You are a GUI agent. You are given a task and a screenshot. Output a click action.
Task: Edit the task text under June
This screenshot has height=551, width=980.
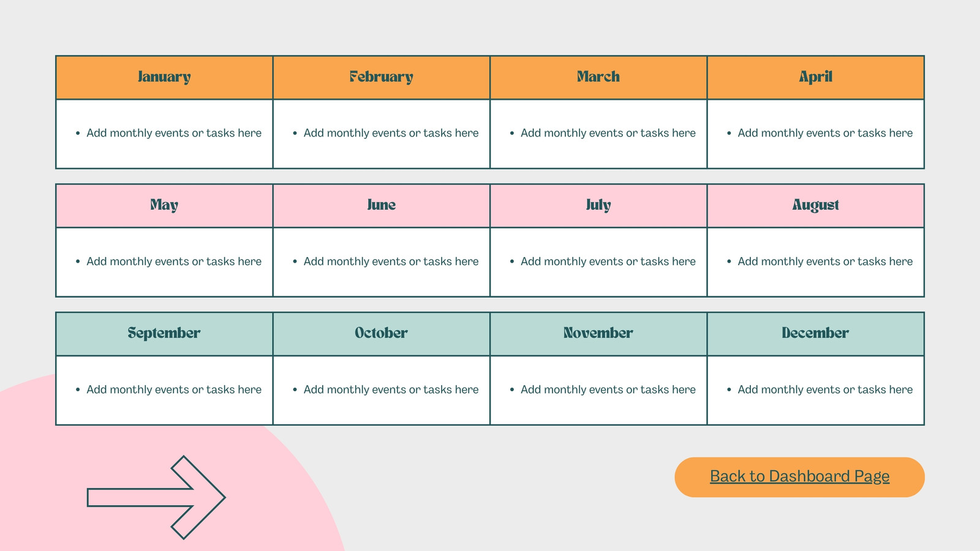click(391, 261)
